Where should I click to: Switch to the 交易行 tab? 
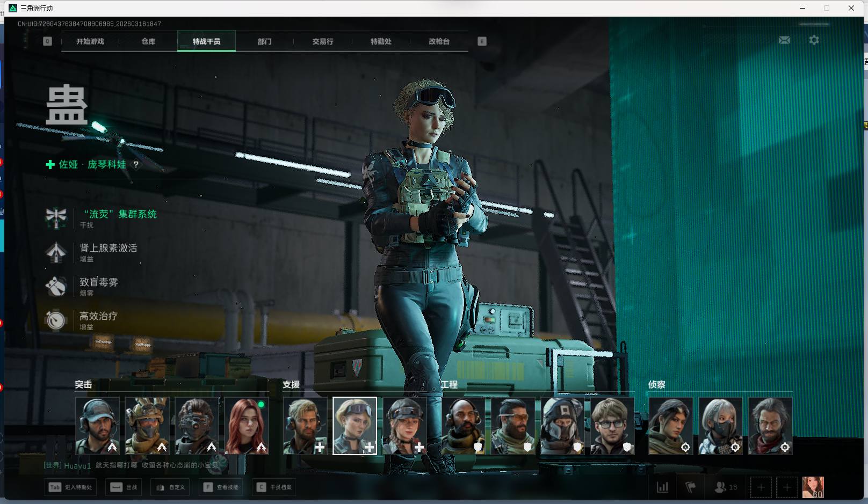pyautogui.click(x=323, y=41)
